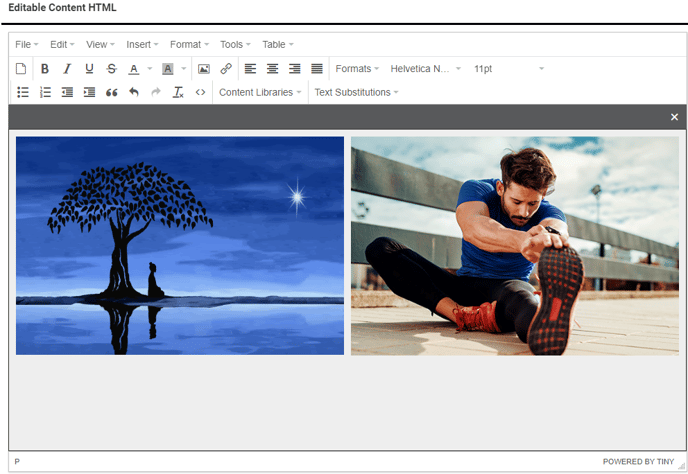The width and height of the screenshot is (688, 474).
Task: Select the meditation tree image
Action: click(180, 246)
